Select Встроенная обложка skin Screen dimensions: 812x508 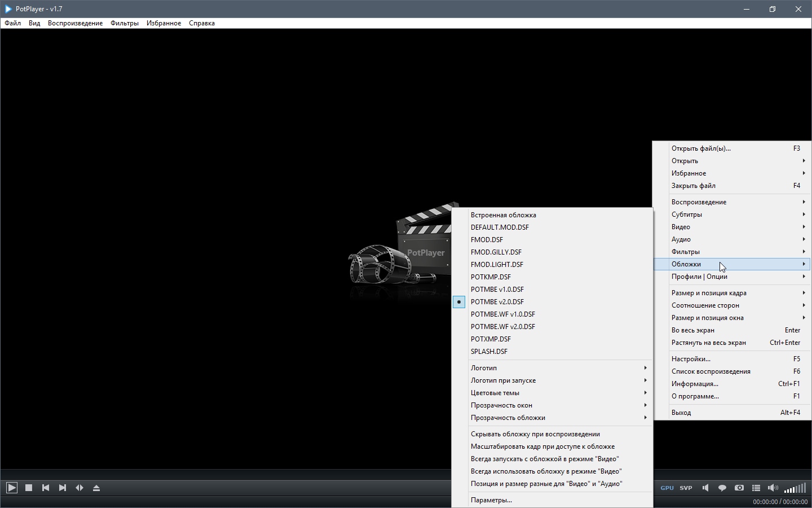[x=552, y=215]
